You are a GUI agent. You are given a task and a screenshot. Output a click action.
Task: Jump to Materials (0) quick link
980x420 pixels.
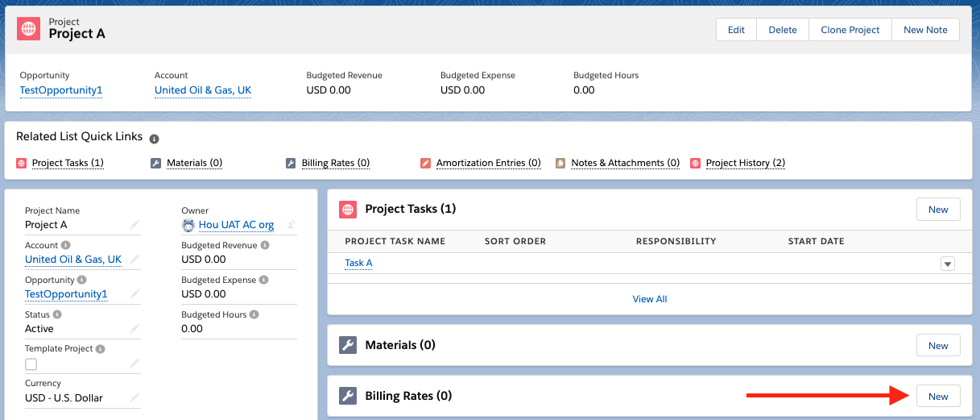point(194,163)
